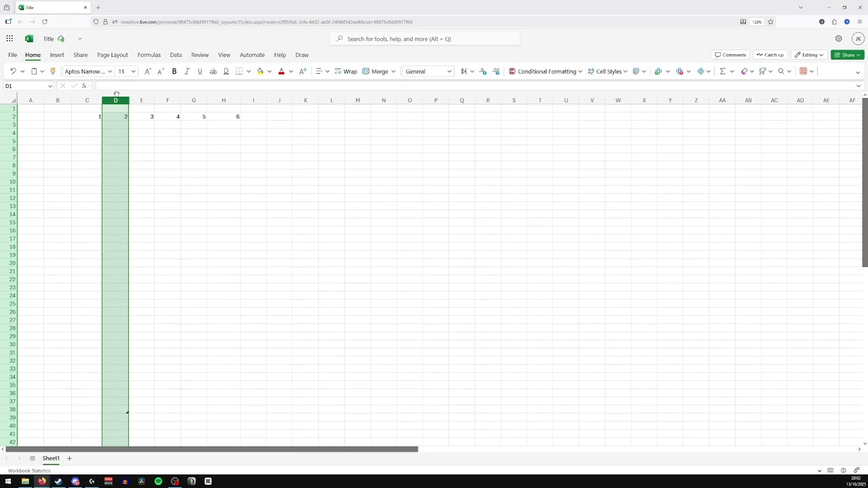Click the Find and Select magnifier icon
Image resolution: width=868 pixels, height=488 pixels.
coord(781,71)
